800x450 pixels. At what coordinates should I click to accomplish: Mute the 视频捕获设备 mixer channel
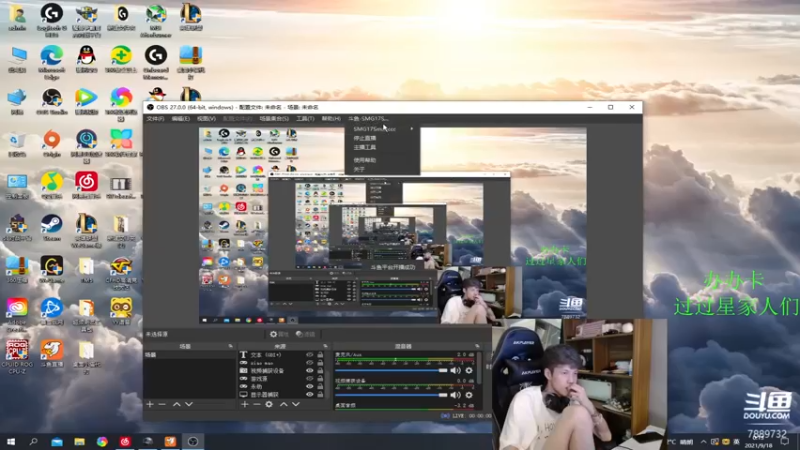point(455,395)
